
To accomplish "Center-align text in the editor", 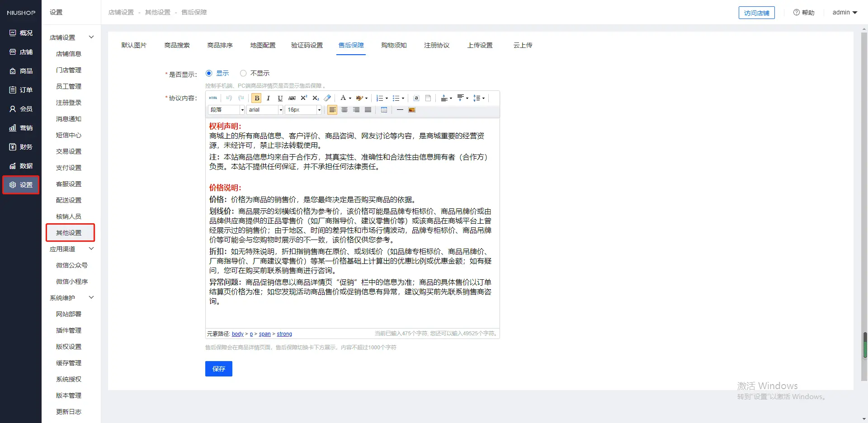I will tap(344, 110).
